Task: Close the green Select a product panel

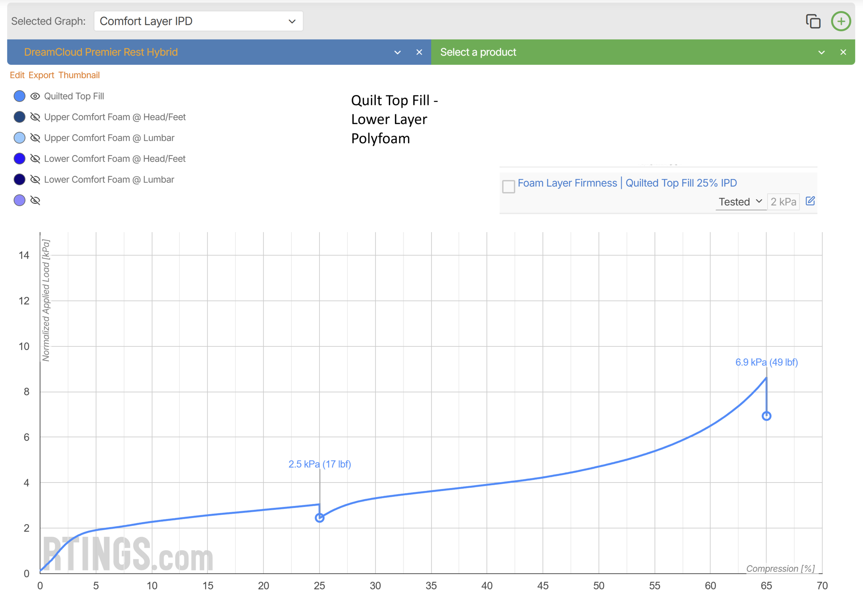Action: tap(843, 52)
